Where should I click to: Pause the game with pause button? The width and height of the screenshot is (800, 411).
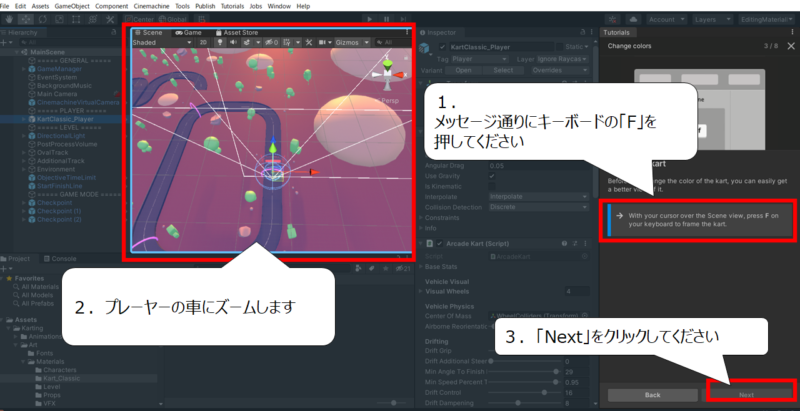[x=386, y=19]
